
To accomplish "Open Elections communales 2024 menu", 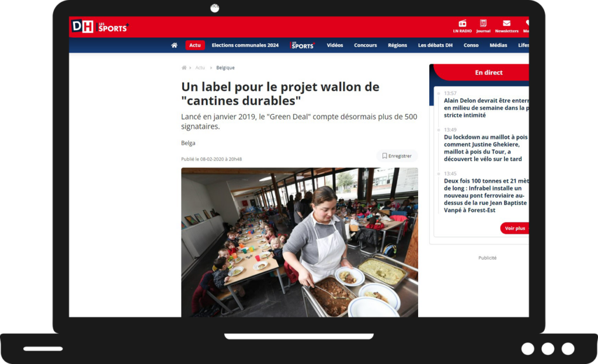I will [x=245, y=45].
